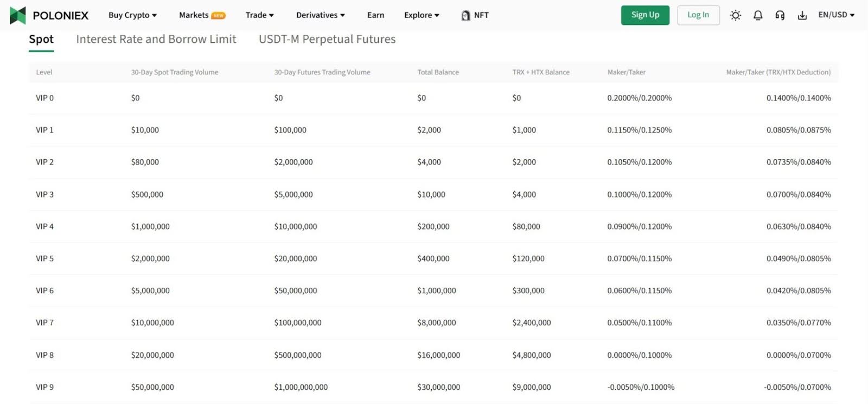Click the TRX + HTX Balance header
The width and height of the screenshot is (868, 404).
541,72
